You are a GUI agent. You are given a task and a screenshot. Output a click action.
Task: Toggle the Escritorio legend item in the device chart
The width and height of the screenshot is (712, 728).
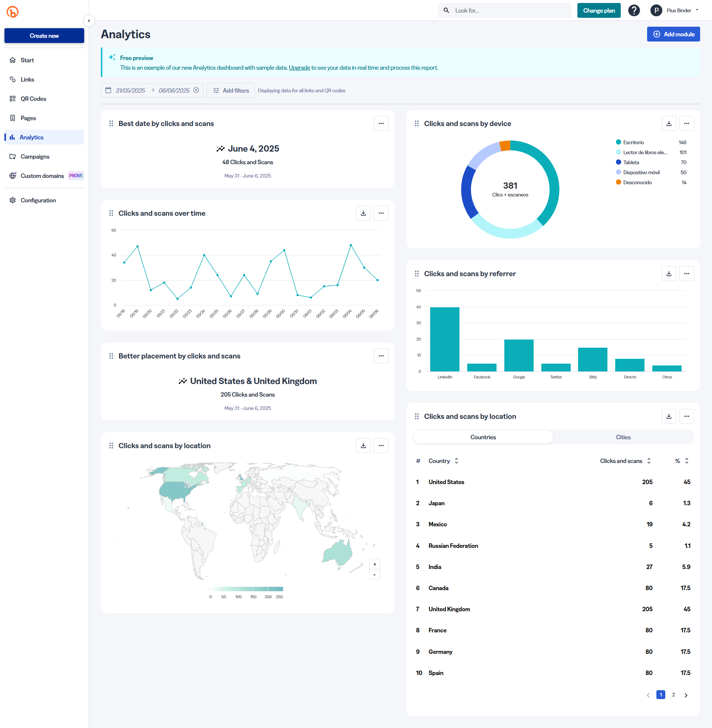pos(633,142)
